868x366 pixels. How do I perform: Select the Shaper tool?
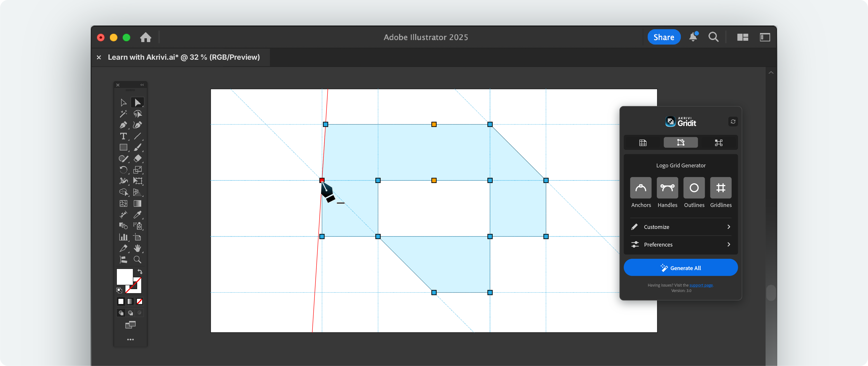(123, 159)
